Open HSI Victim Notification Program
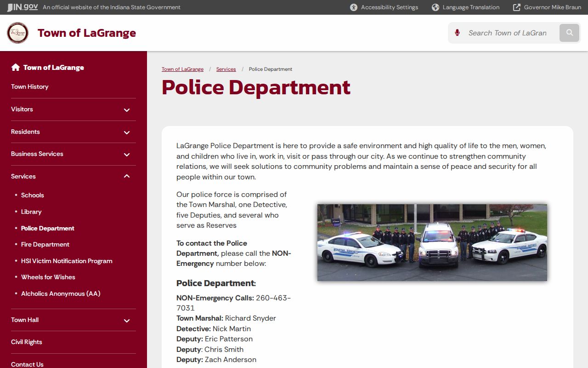The image size is (588, 368). coord(67,261)
